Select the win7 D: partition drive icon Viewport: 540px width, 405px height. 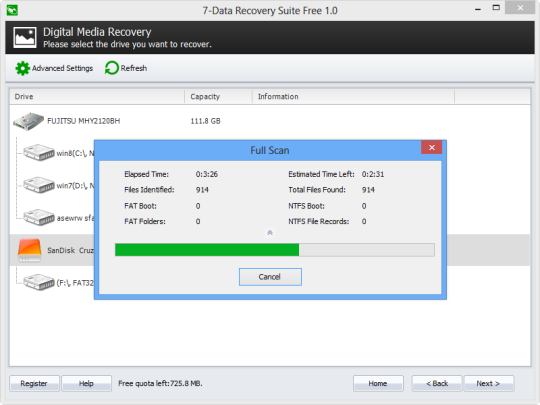pyautogui.click(x=39, y=185)
